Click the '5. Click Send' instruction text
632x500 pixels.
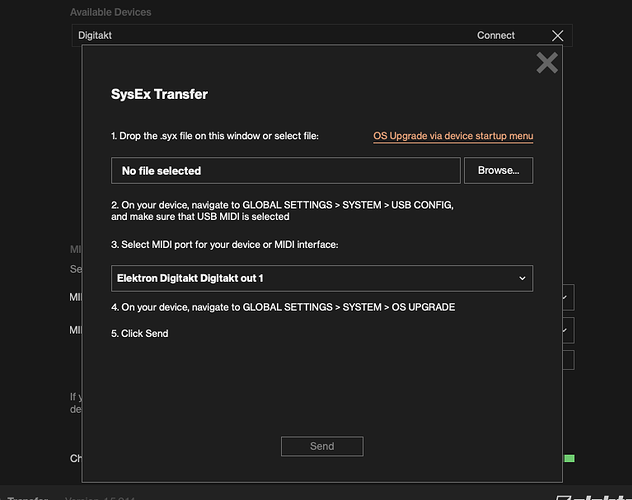click(x=140, y=334)
